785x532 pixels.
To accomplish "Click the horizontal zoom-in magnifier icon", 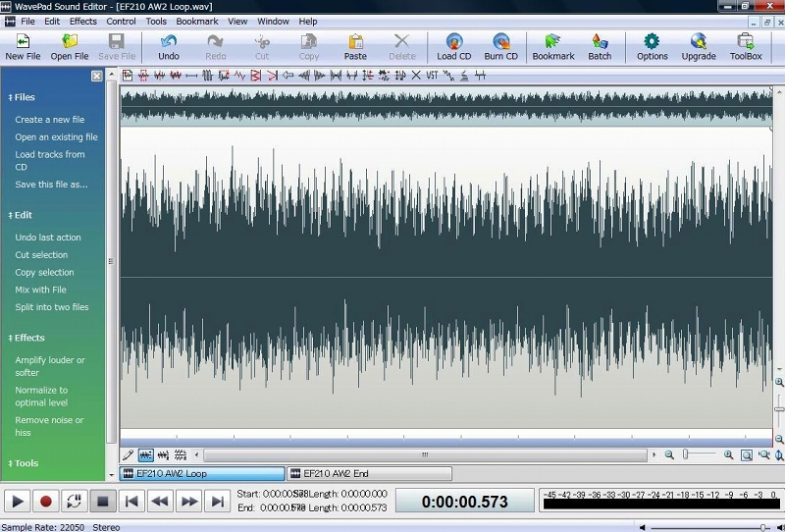I will 729,454.
